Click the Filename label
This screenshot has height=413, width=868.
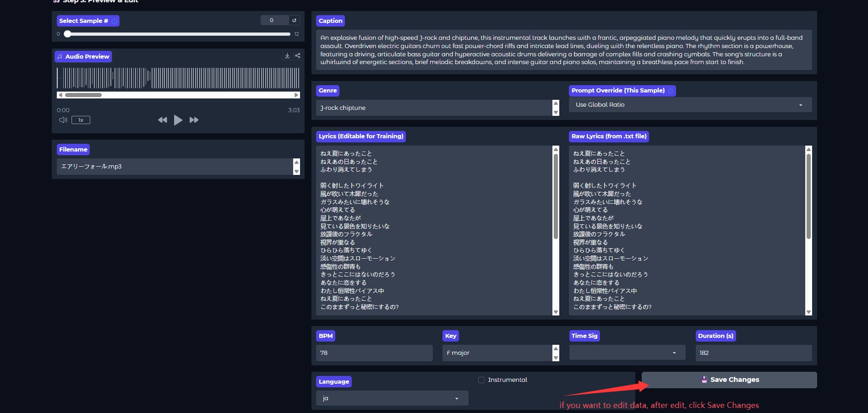(73, 150)
